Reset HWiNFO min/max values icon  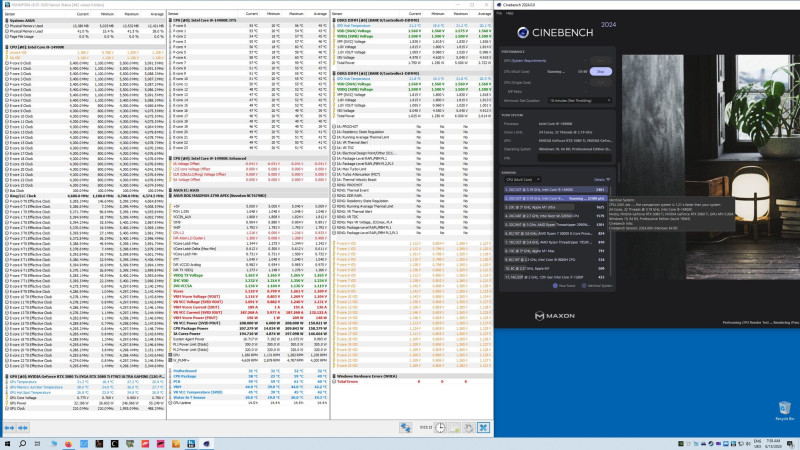[x=468, y=428]
